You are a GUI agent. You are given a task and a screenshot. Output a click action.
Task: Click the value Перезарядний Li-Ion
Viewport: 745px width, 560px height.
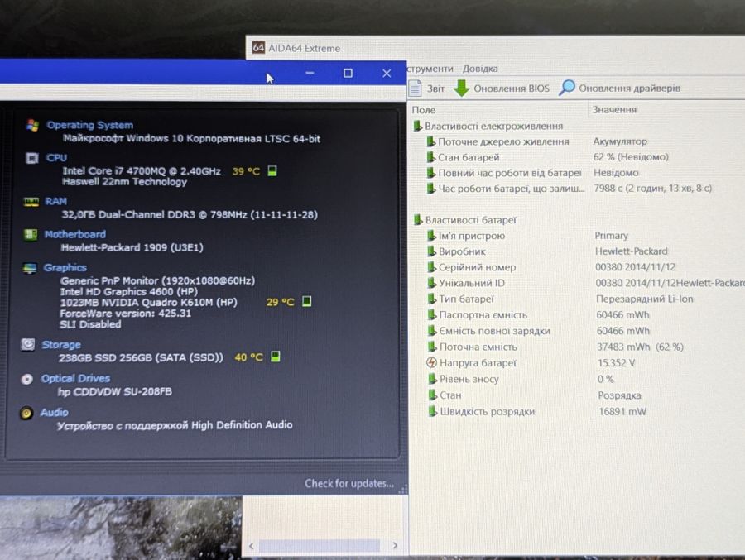click(644, 299)
